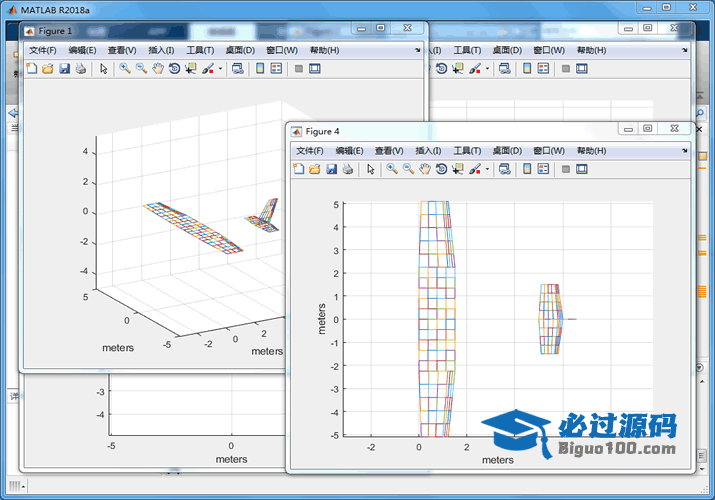The height and width of the screenshot is (500, 715).
Task: Save Figure 1 using the floppy disk icon
Action: (x=64, y=69)
